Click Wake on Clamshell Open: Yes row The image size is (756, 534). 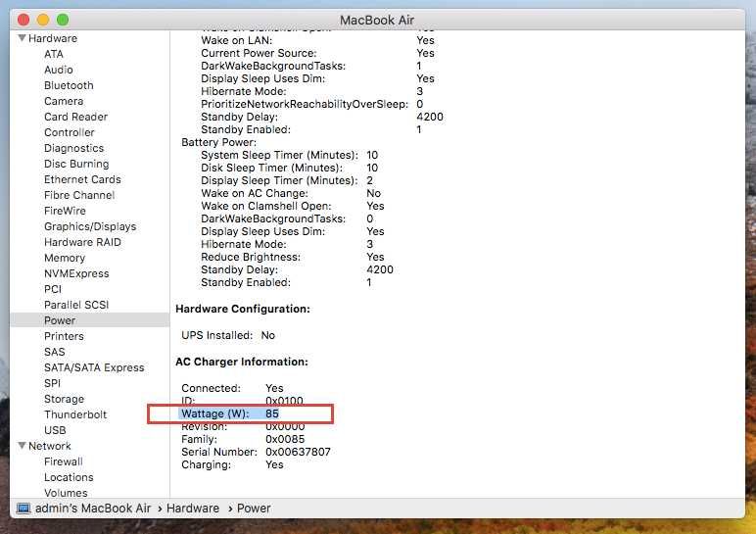[293, 206]
